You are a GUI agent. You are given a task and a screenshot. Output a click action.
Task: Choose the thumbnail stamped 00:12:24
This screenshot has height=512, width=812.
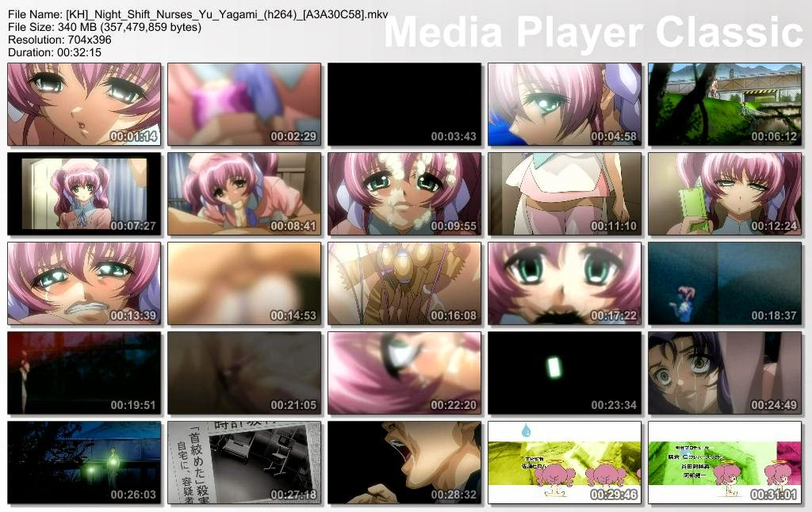tap(725, 194)
